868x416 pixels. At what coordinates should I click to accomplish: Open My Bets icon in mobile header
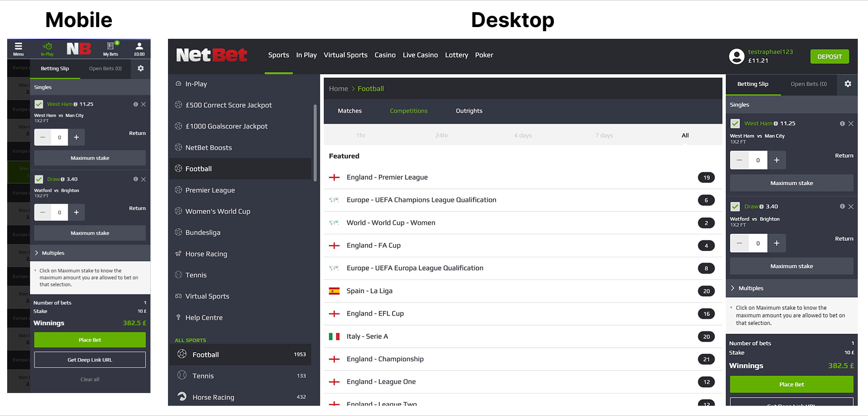pyautogui.click(x=110, y=48)
